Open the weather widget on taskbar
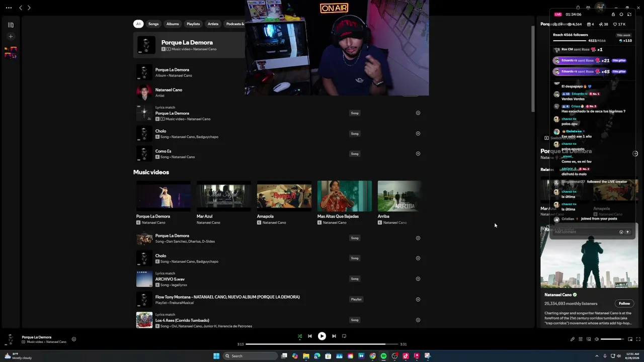 point(18,356)
